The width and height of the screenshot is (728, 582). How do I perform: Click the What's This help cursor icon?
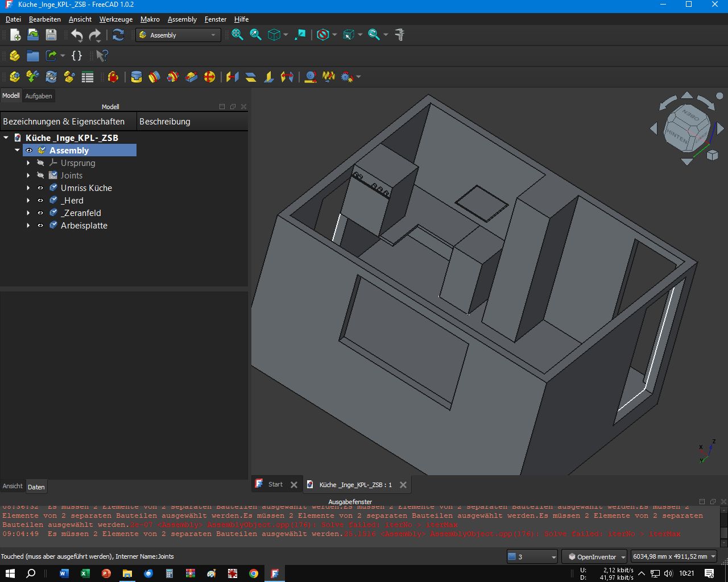[x=102, y=56]
